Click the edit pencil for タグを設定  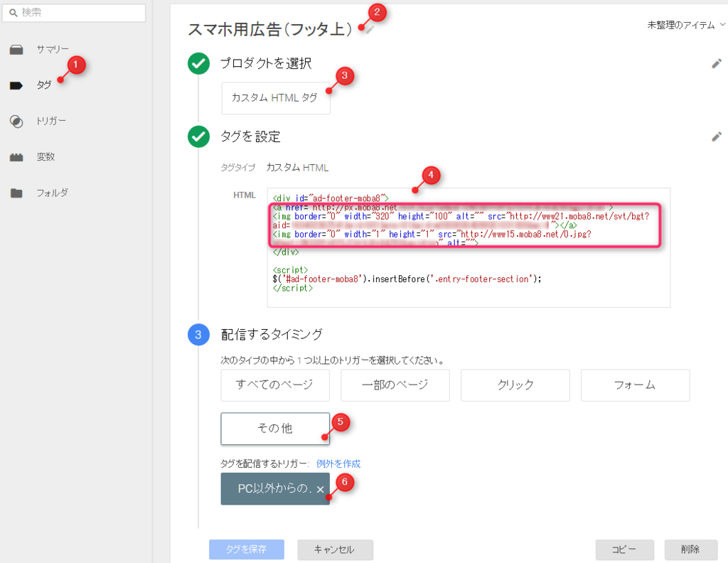coord(717,136)
